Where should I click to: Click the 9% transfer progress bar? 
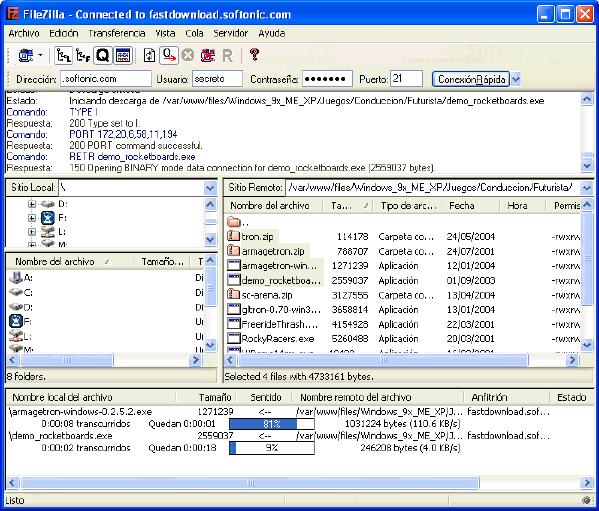[x=272, y=448]
